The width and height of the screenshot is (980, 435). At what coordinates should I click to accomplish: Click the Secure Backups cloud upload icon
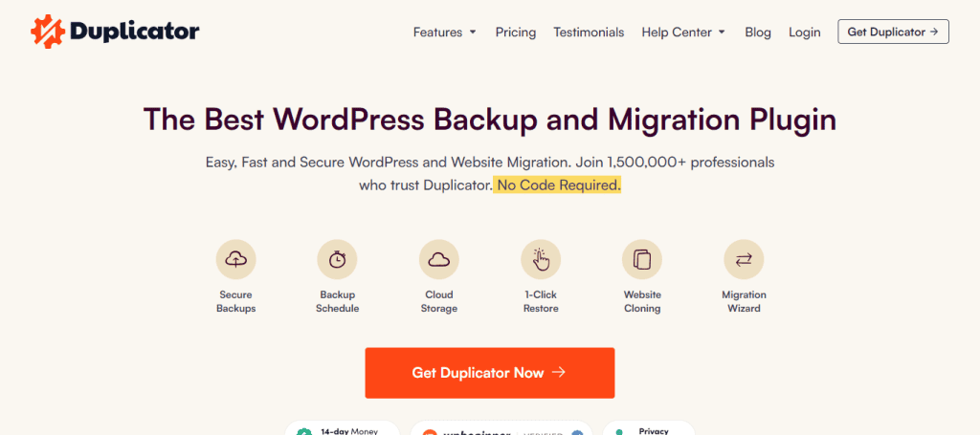[235, 259]
